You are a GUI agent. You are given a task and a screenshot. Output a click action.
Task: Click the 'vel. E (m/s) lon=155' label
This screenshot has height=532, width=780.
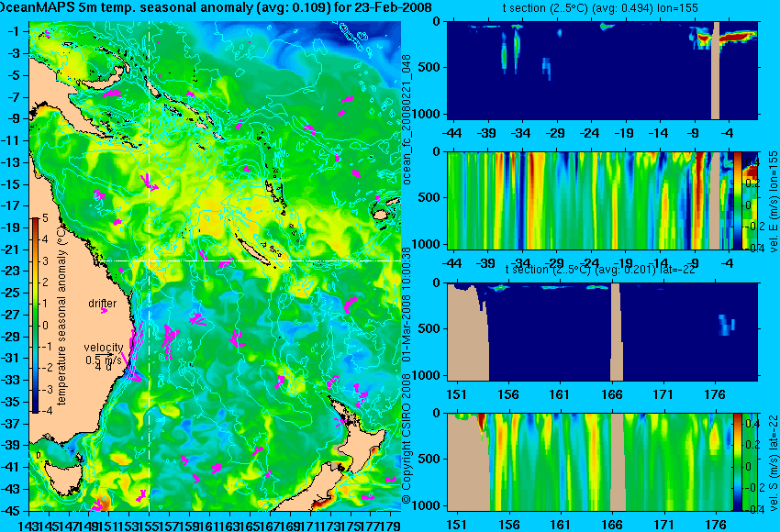(x=773, y=202)
